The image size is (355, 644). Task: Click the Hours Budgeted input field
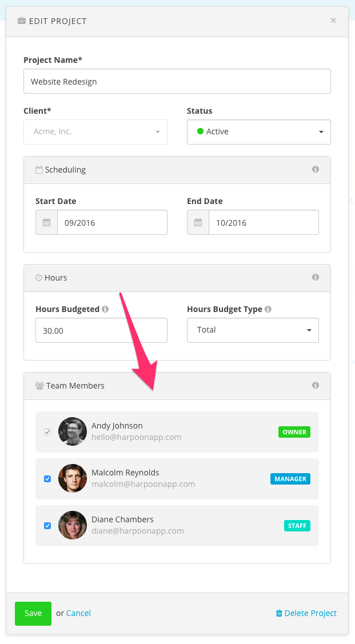101,330
